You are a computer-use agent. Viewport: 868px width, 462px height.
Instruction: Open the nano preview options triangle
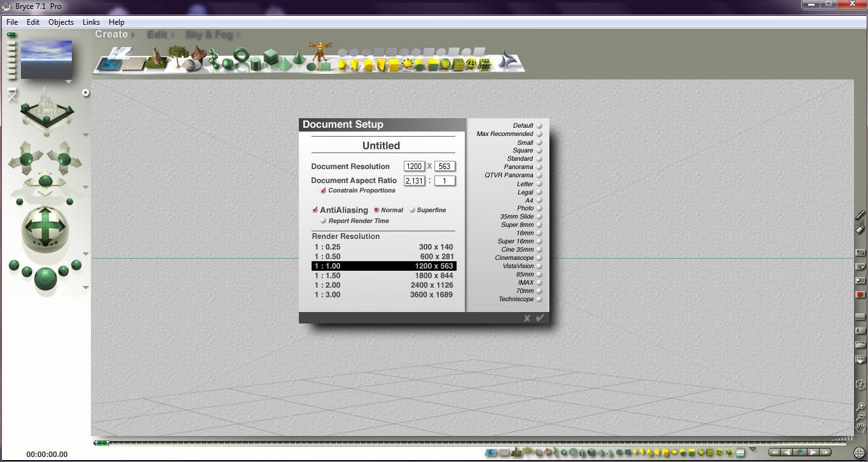pos(69,82)
